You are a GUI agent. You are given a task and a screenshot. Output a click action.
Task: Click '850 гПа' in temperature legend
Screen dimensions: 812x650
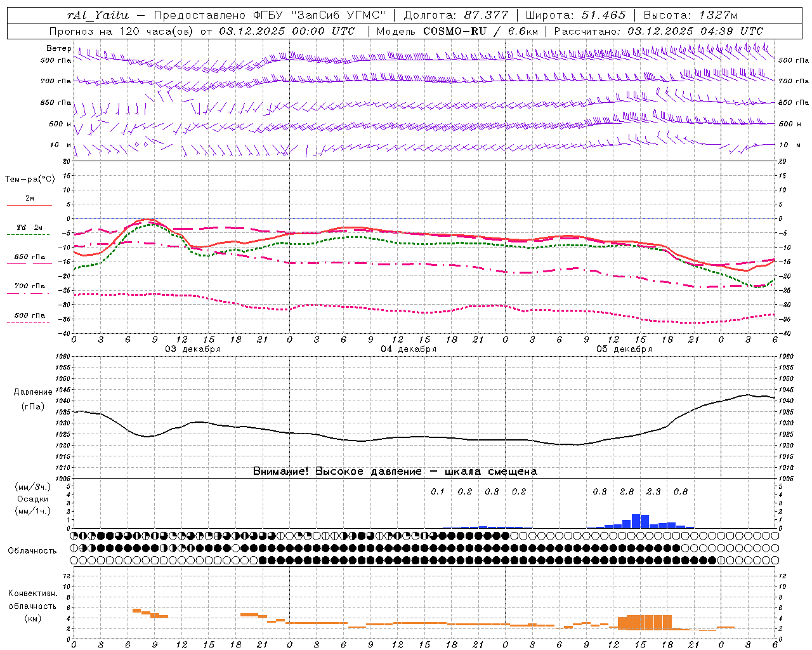coord(30,257)
